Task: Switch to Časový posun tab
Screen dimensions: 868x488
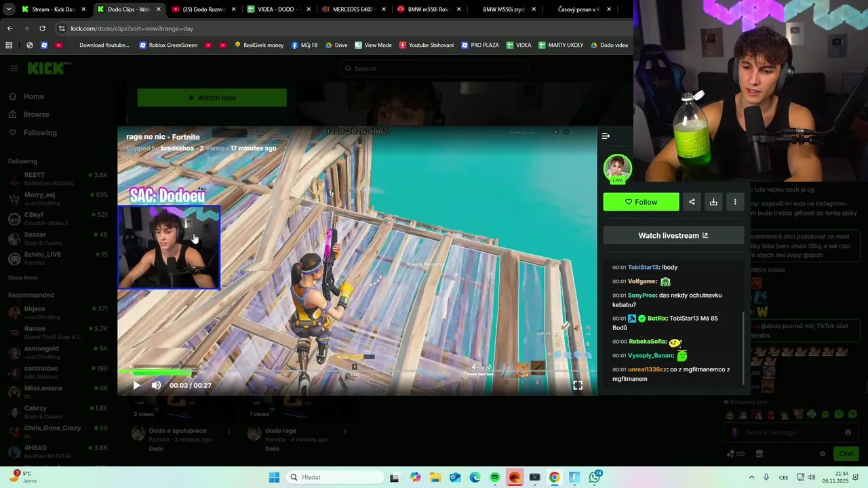Action: point(578,9)
